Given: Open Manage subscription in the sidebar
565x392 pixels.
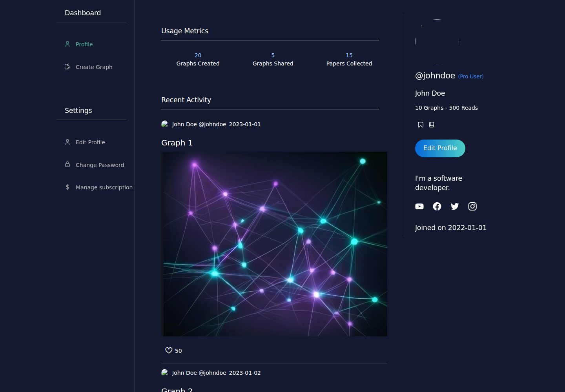Looking at the screenshot, I should coord(104,187).
